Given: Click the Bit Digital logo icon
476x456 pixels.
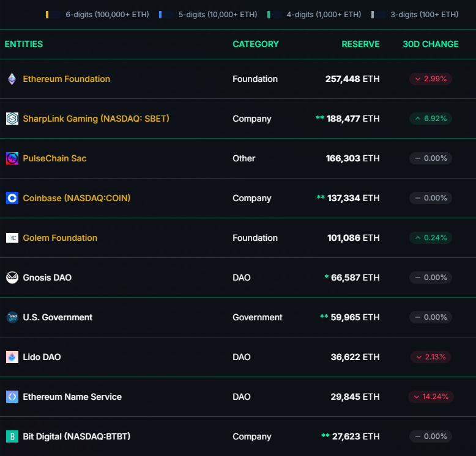Looking at the screenshot, I should [12, 436].
